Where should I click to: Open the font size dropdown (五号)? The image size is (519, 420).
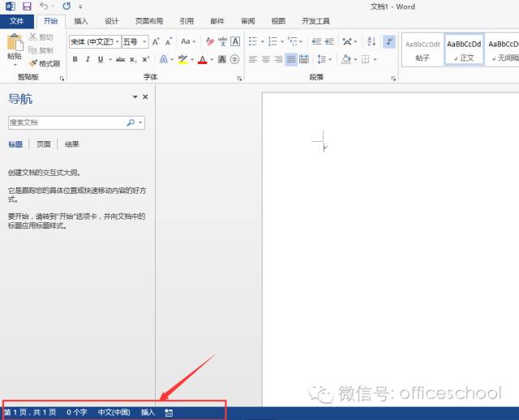coord(144,41)
